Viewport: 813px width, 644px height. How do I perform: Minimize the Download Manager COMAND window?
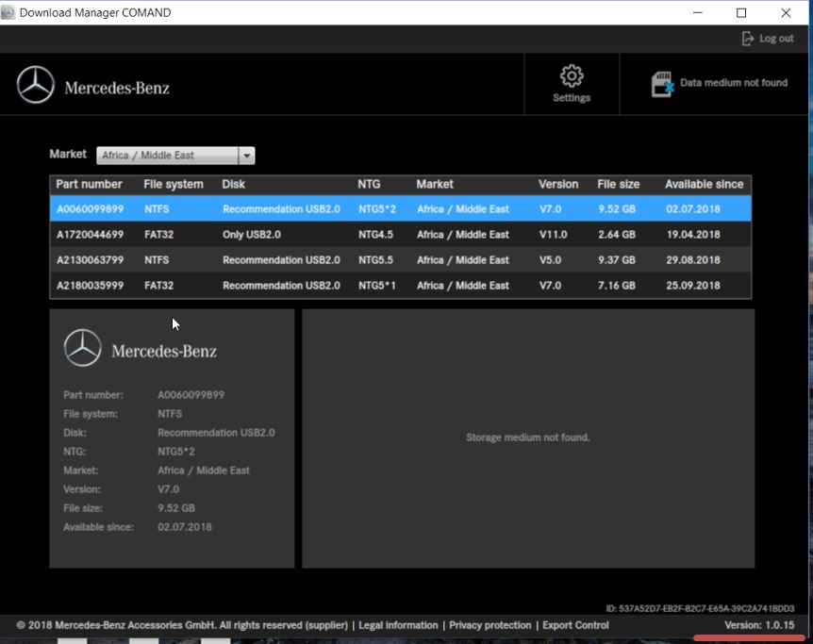698,12
